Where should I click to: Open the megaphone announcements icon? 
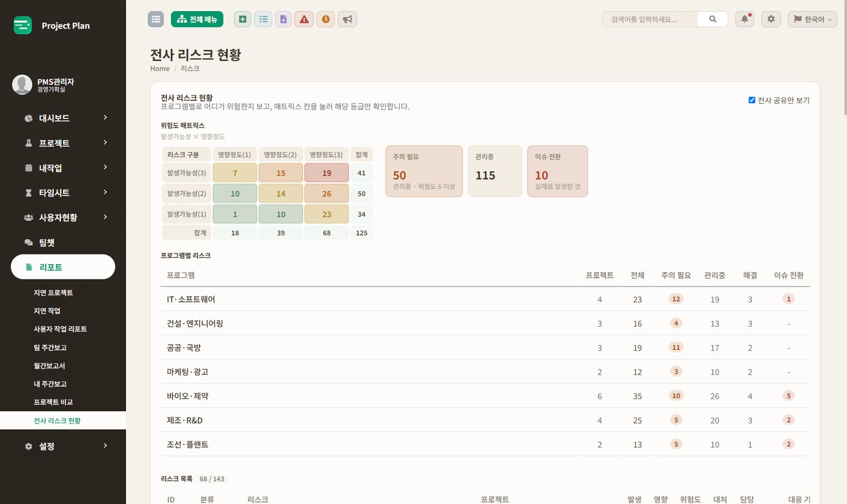pos(347,19)
